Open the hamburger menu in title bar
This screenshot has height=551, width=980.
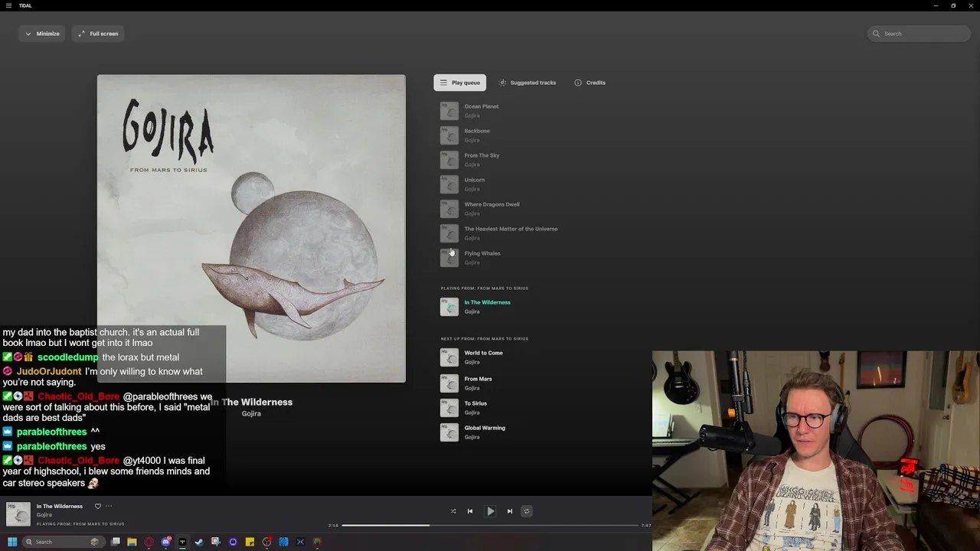[8, 5]
